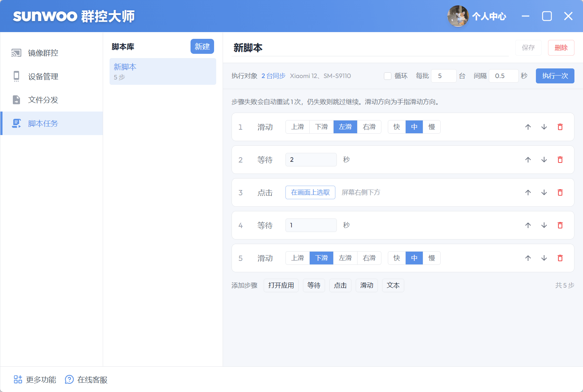
Task: Select 左滑 direction in step 5
Action: [345, 258]
